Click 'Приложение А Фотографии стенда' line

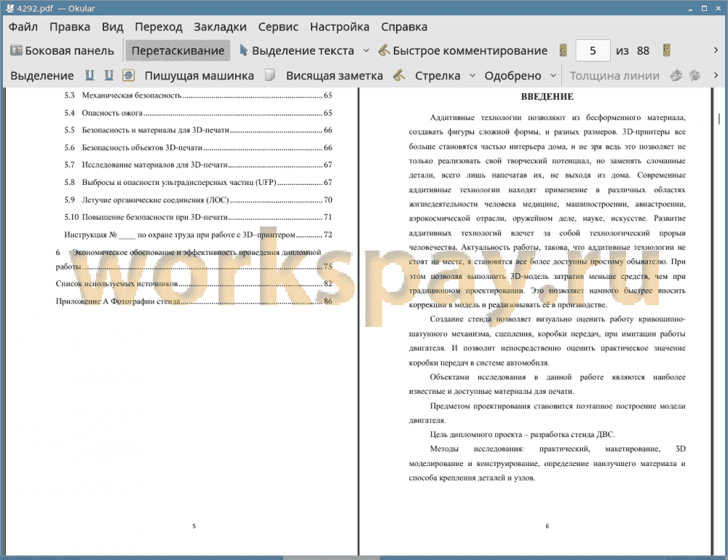click(x=194, y=301)
